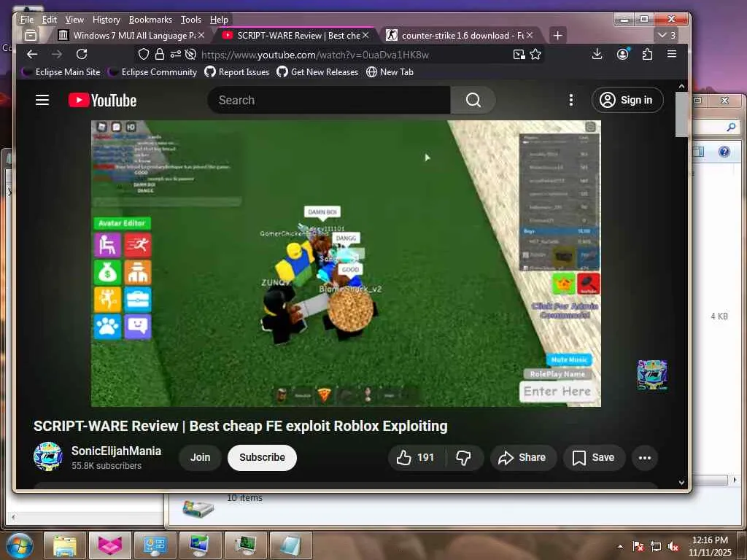
Task: Click the muted volume tray icon
Action: click(673, 546)
